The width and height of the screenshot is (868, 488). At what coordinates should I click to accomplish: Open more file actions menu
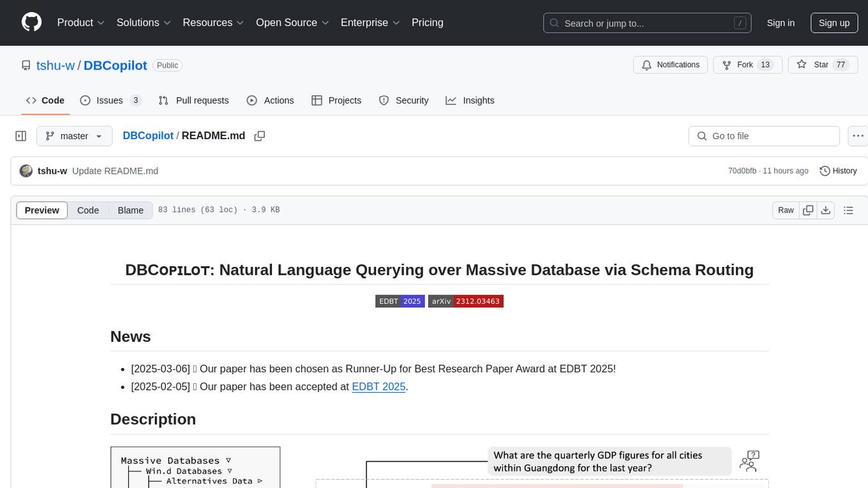[x=858, y=136]
